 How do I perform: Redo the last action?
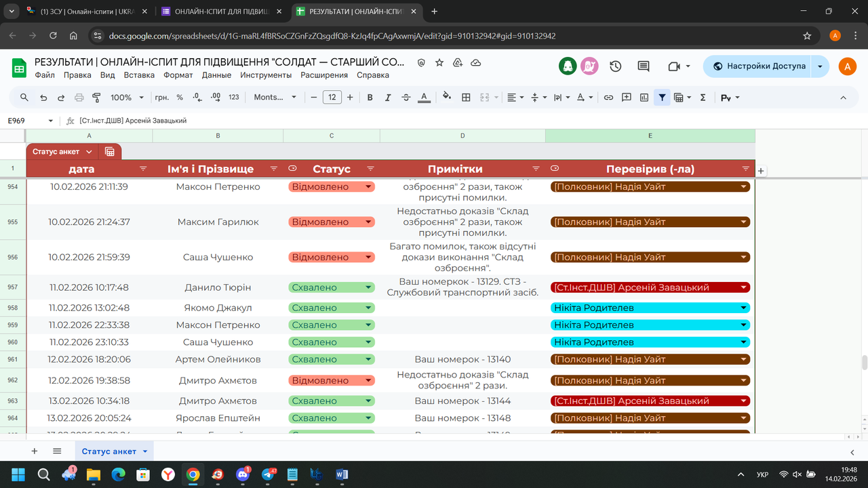61,98
